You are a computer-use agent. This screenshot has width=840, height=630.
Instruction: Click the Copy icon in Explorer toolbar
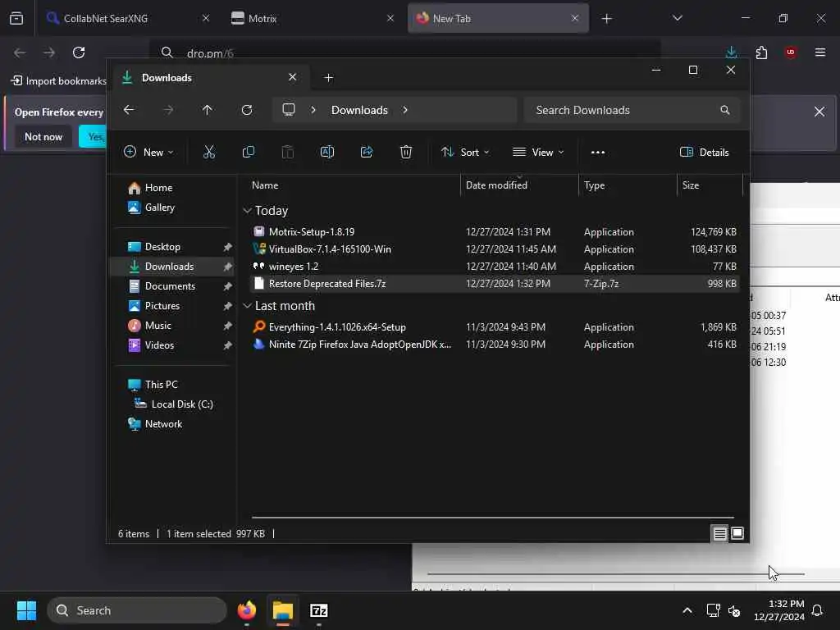248,152
